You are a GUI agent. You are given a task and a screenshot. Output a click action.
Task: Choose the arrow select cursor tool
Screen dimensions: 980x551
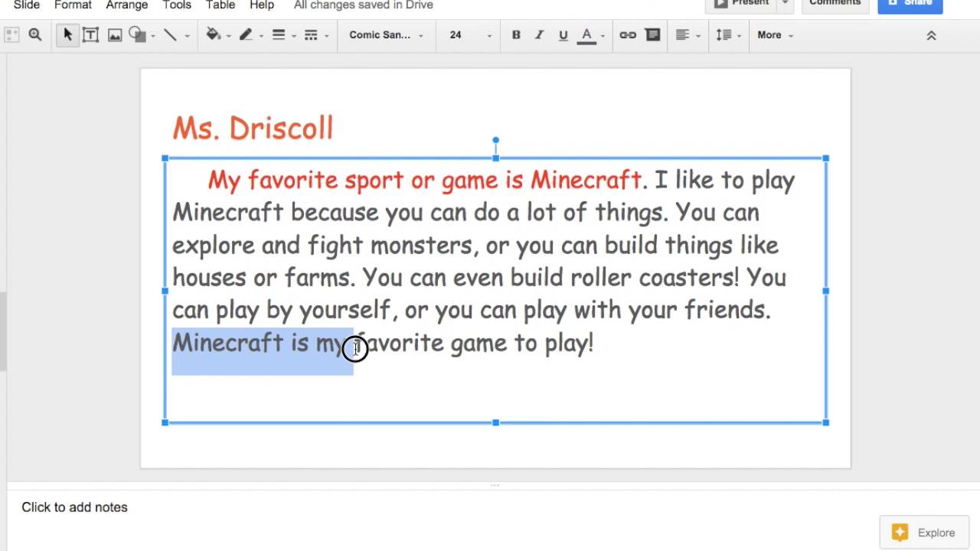67,34
